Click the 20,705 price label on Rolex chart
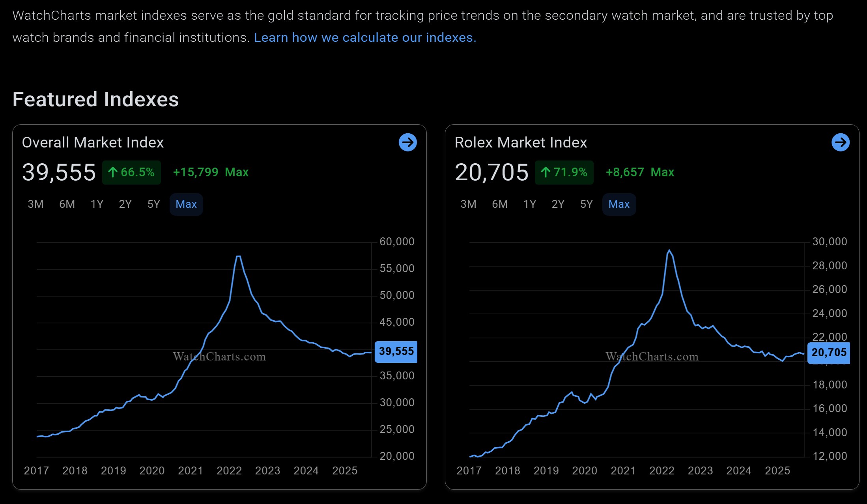867x504 pixels. point(829,353)
